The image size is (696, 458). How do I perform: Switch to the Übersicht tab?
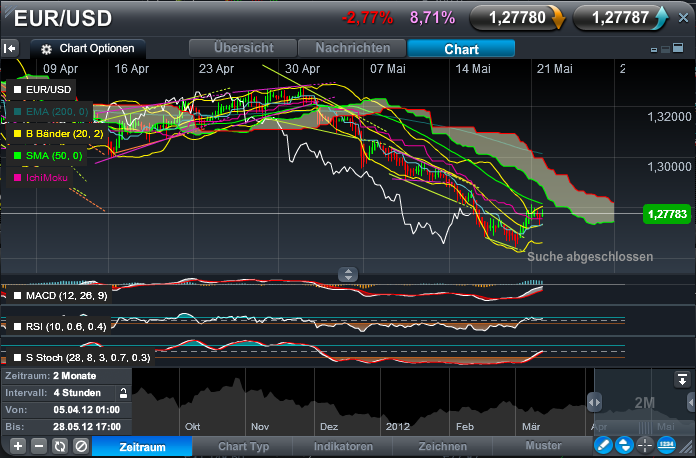click(243, 48)
